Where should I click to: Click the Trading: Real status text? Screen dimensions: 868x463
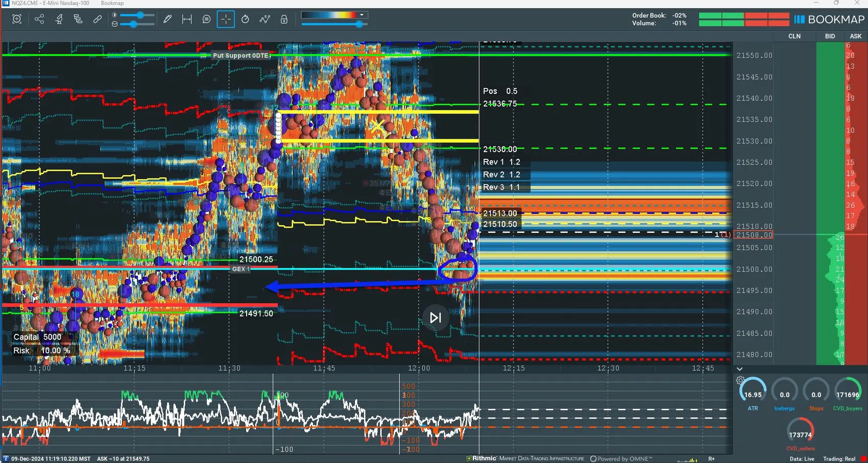tap(839, 459)
